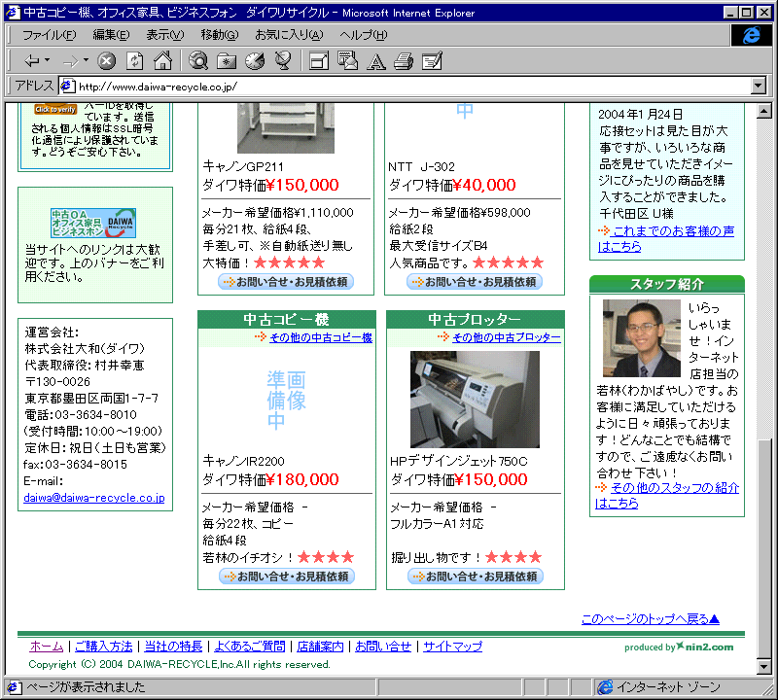Open the 編集(E) menu

click(111, 35)
